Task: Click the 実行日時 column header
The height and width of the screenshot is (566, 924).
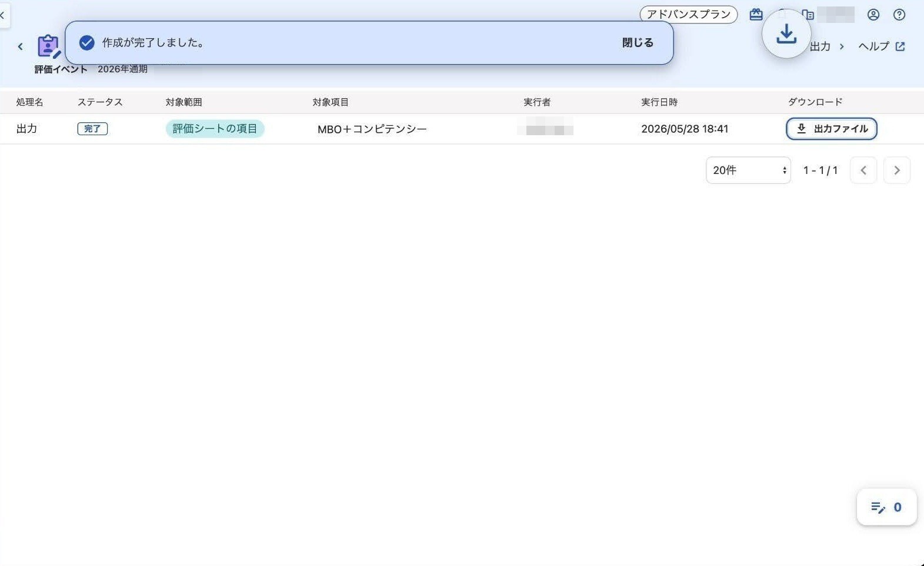Action: [659, 102]
